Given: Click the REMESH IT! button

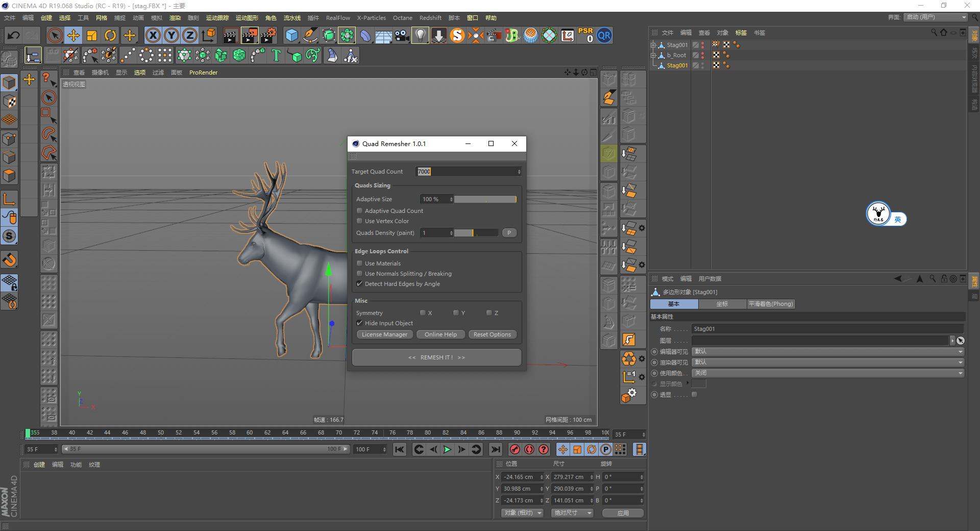Looking at the screenshot, I should coord(436,357).
